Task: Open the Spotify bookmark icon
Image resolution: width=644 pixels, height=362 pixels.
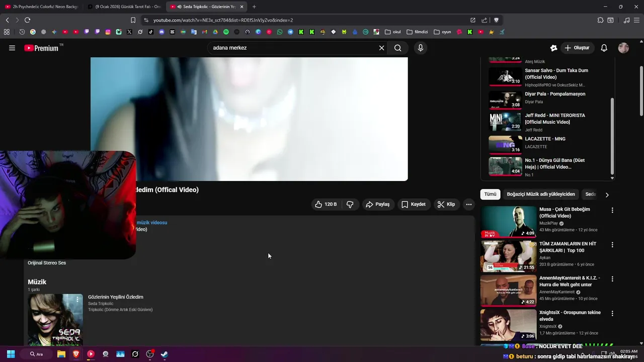Action: [226, 32]
